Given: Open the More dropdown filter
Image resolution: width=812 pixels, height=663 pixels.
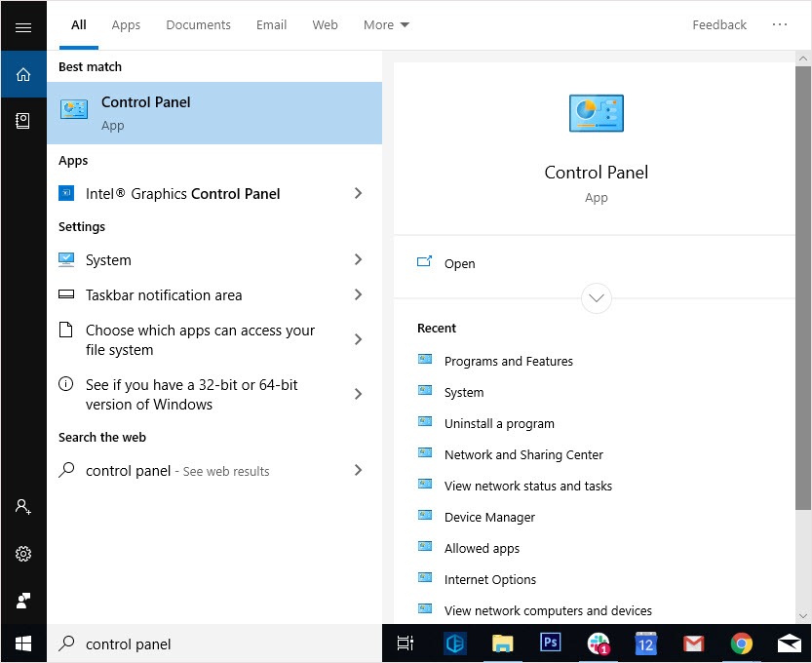Looking at the screenshot, I should click(x=386, y=25).
